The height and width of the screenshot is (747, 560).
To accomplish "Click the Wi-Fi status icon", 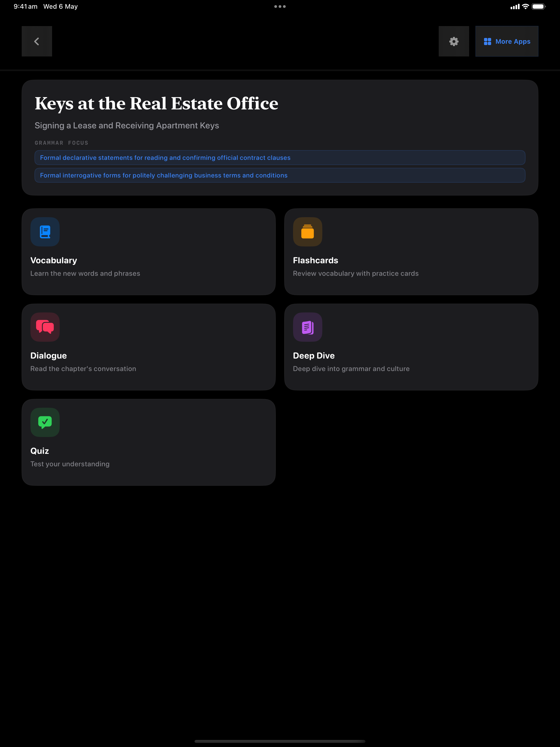I will pyautogui.click(x=525, y=7).
